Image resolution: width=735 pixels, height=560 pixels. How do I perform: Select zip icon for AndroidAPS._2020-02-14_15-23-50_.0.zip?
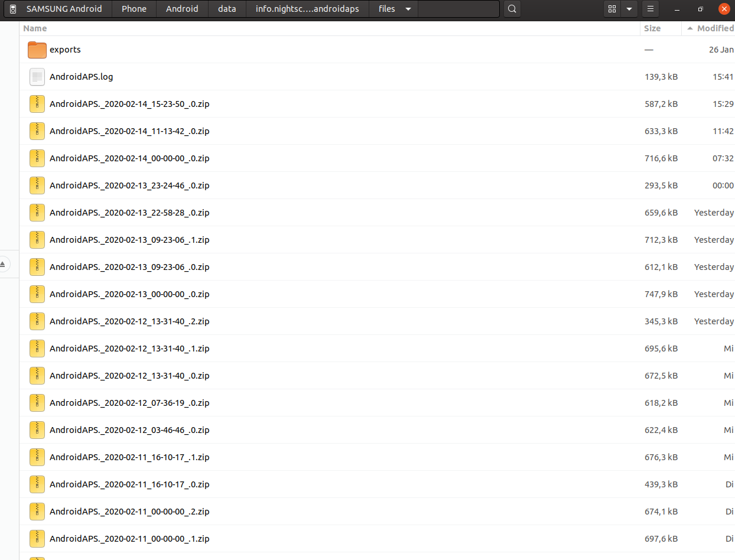coord(37,104)
